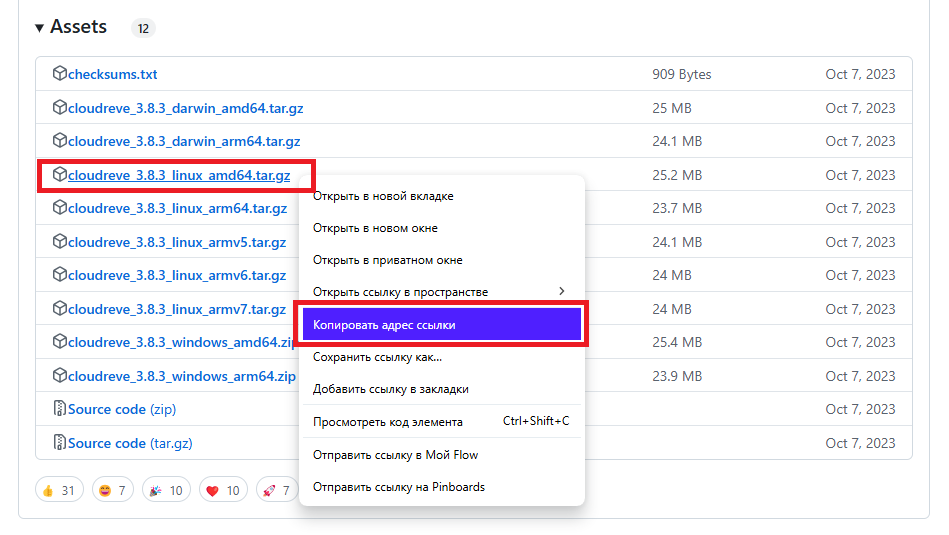Click archive icon beside Source code (tar.gz)
Image resolution: width=949 pixels, height=535 pixels.
(x=59, y=442)
